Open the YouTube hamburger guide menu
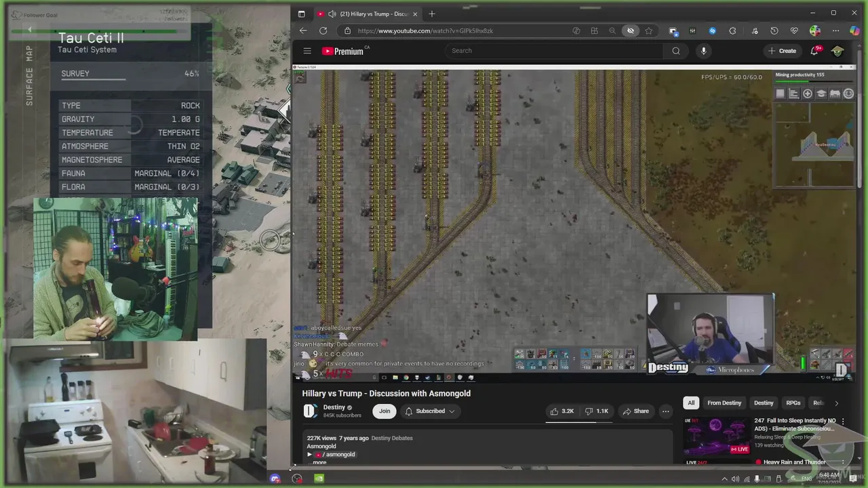 pos(307,51)
